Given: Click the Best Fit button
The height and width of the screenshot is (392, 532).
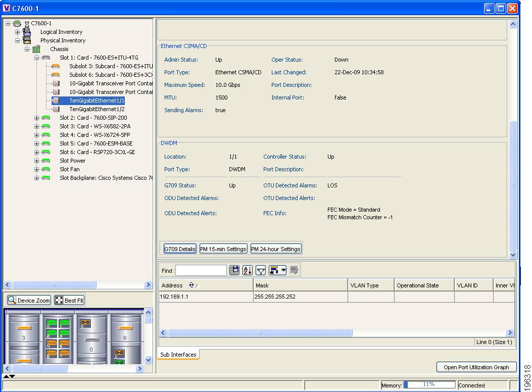Looking at the screenshot, I should (x=69, y=300).
